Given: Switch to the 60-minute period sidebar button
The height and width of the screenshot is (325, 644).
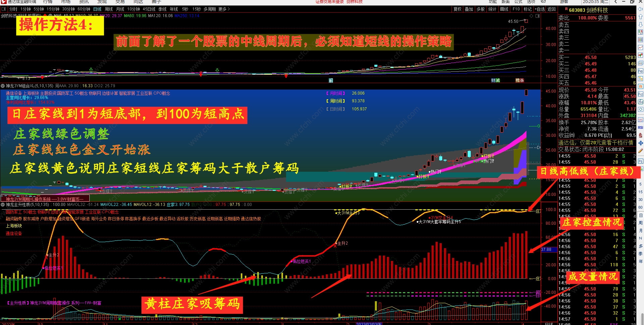Looking at the screenshot, I should coord(641,207).
